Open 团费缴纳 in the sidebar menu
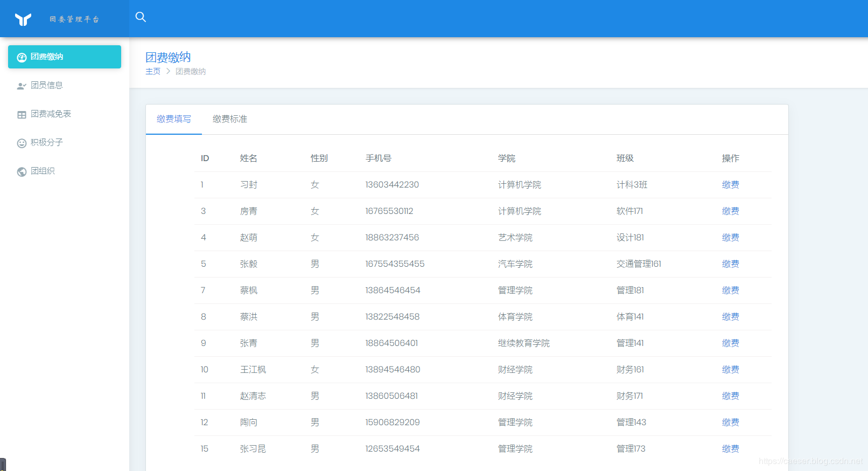Screen dimensions: 868x471 point(65,57)
